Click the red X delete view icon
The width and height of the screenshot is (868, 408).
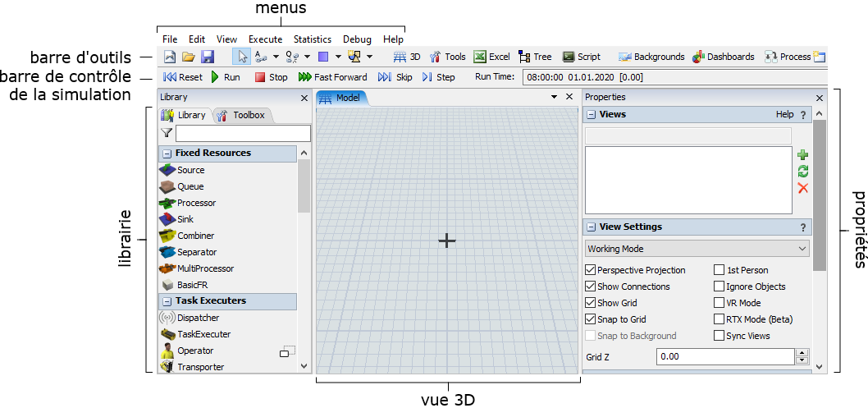click(802, 188)
